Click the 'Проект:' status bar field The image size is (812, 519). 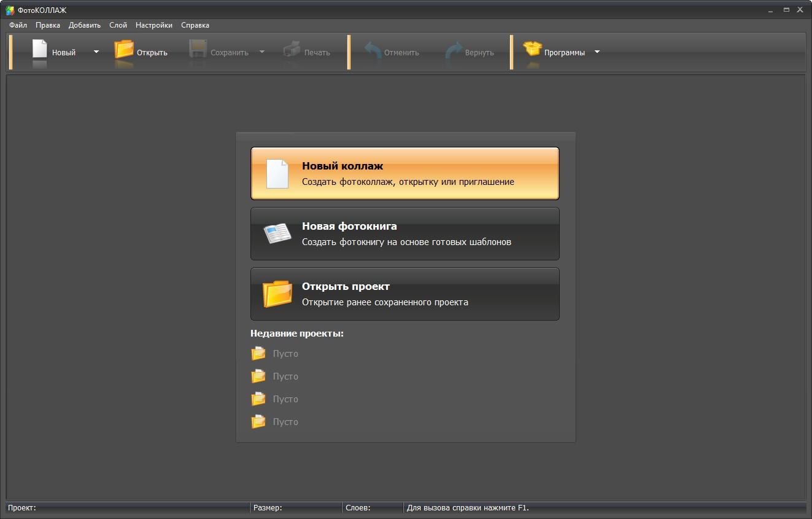[128, 508]
